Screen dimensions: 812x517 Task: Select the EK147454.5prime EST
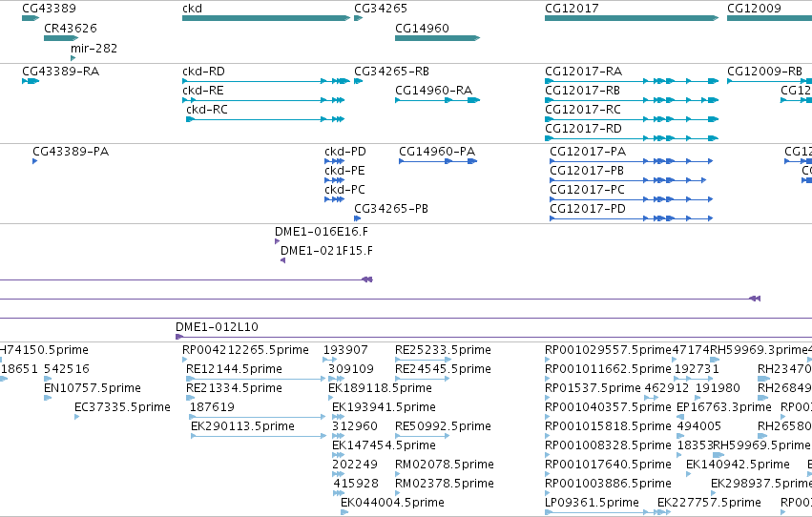pyautogui.click(x=338, y=455)
